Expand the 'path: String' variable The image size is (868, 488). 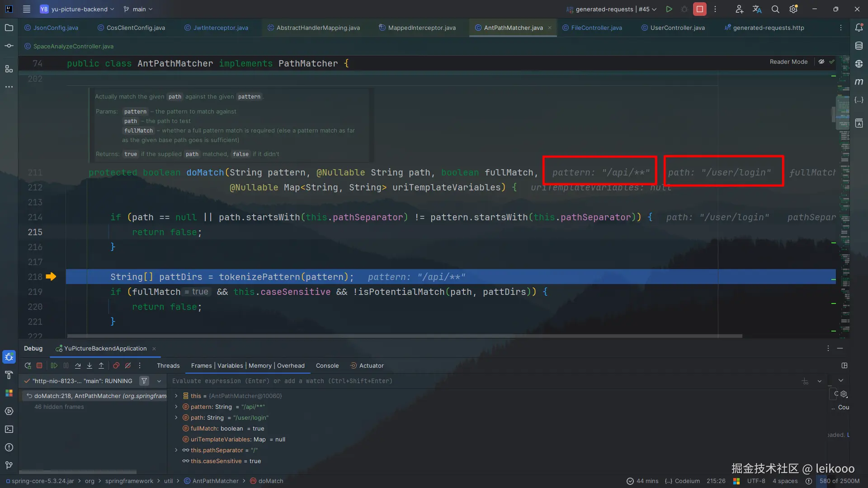pos(176,417)
